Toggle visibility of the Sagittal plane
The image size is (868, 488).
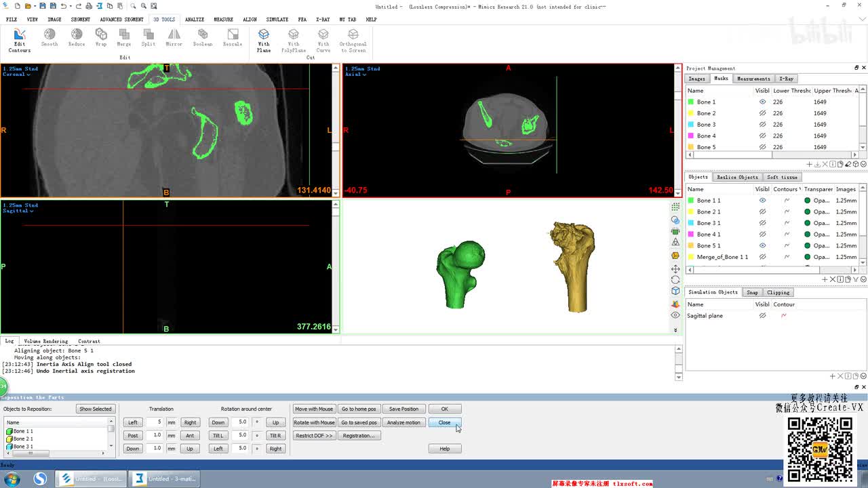pos(762,316)
